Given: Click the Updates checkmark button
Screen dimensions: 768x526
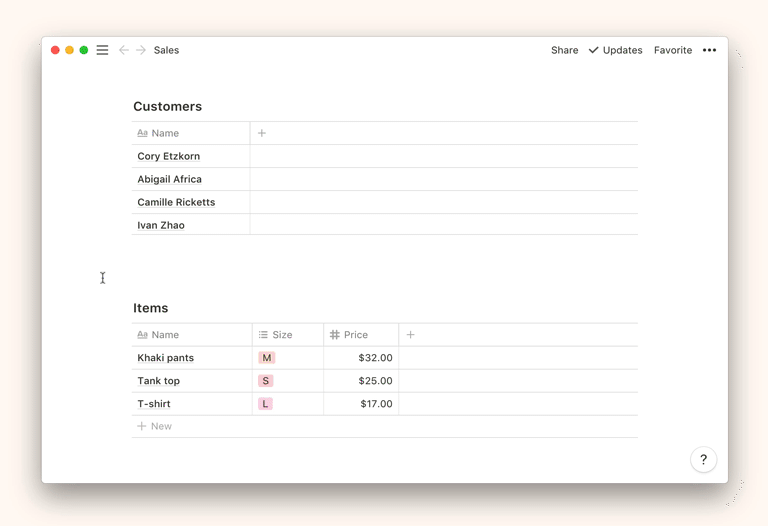Looking at the screenshot, I should tap(615, 50).
